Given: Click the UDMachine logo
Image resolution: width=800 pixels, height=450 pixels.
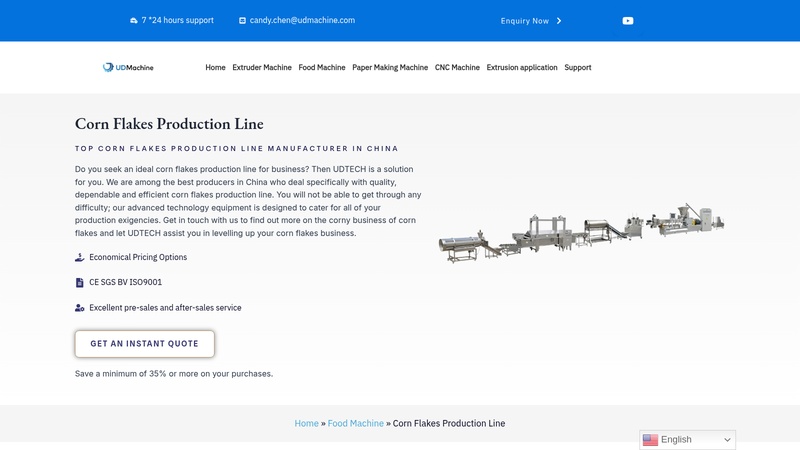Looking at the screenshot, I should tap(128, 67).
